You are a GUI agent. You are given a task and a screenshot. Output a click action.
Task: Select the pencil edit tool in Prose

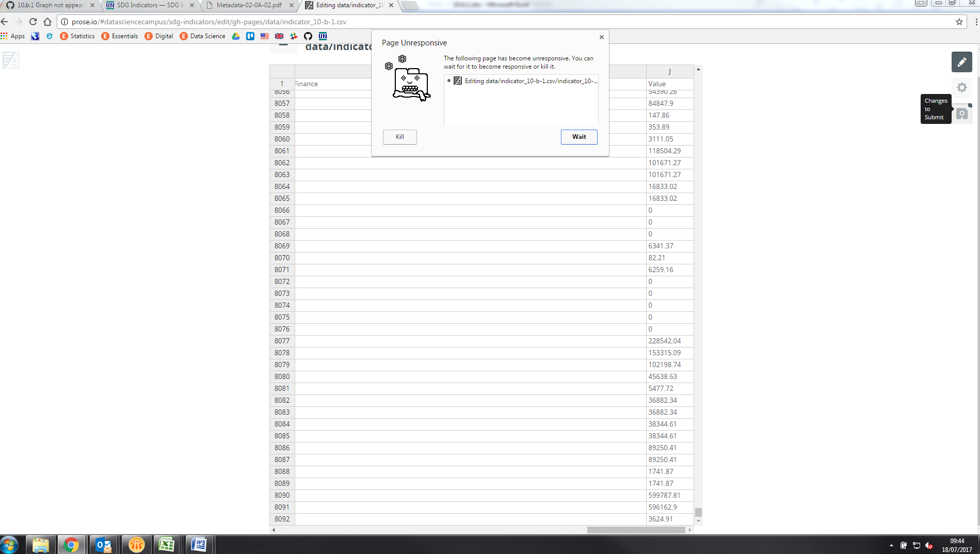coord(961,62)
